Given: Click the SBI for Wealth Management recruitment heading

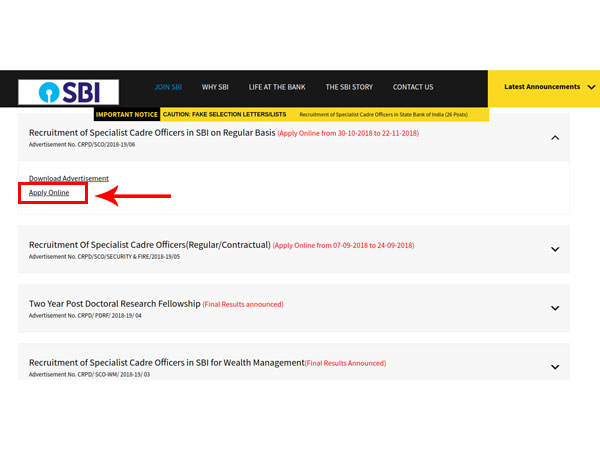Looking at the screenshot, I should click(x=166, y=363).
